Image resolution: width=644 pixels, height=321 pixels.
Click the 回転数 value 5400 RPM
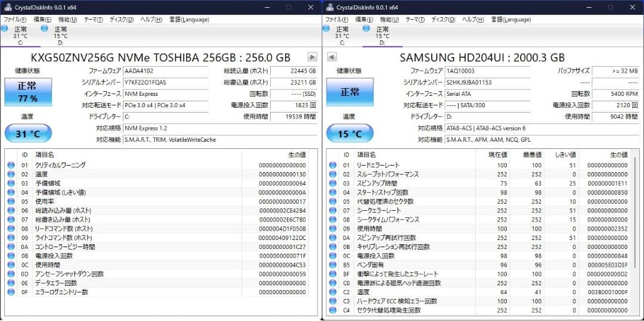615,94
